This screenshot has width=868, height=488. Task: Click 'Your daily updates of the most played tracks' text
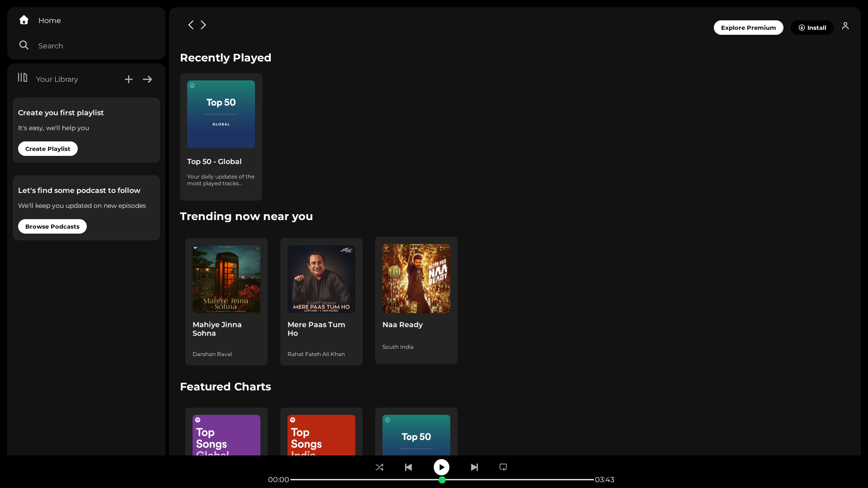pyautogui.click(x=221, y=180)
